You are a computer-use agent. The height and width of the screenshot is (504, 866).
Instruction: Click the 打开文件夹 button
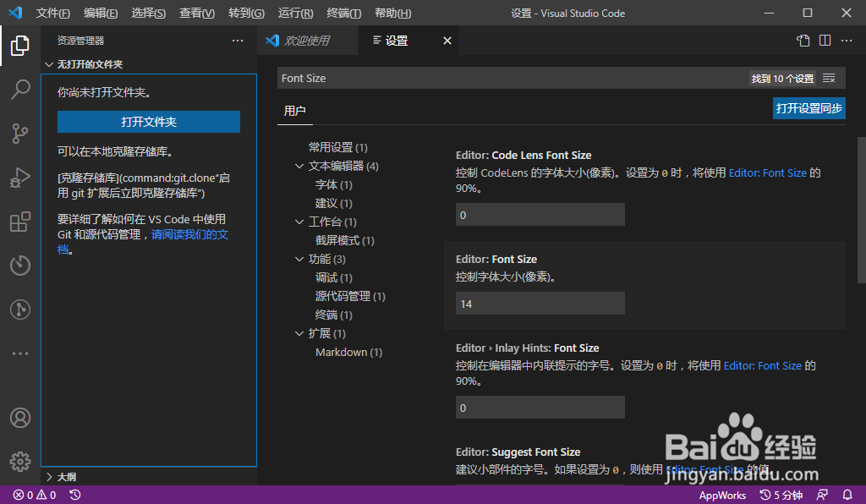tap(149, 122)
